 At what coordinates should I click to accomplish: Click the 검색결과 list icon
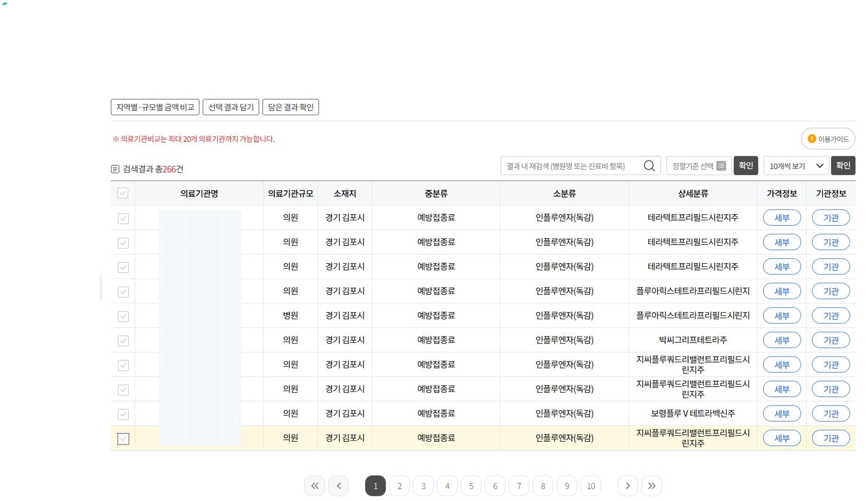[115, 169]
